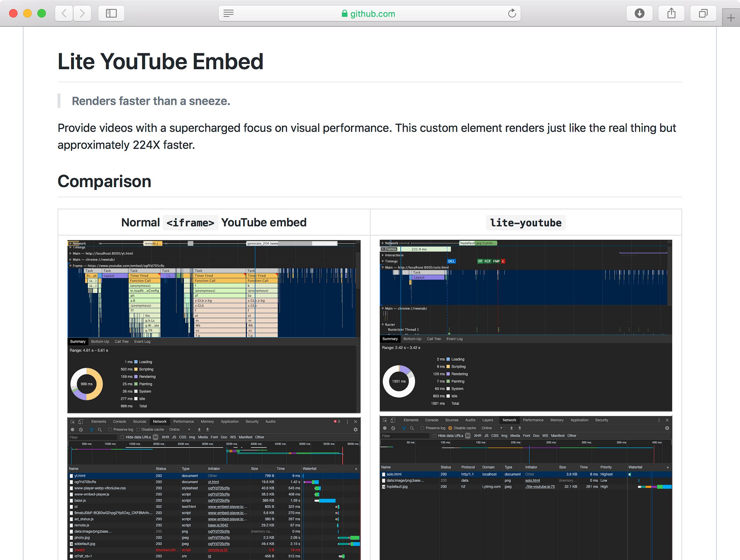Open search in left Network panel
This screenshot has height=560, width=740.
click(x=100, y=429)
